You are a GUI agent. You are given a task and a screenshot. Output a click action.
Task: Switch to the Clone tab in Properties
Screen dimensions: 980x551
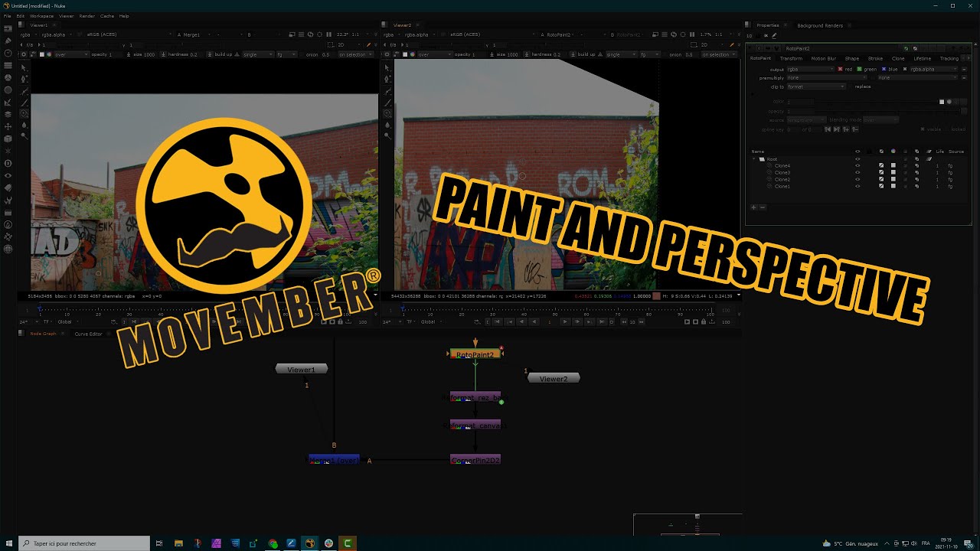pyautogui.click(x=898, y=58)
